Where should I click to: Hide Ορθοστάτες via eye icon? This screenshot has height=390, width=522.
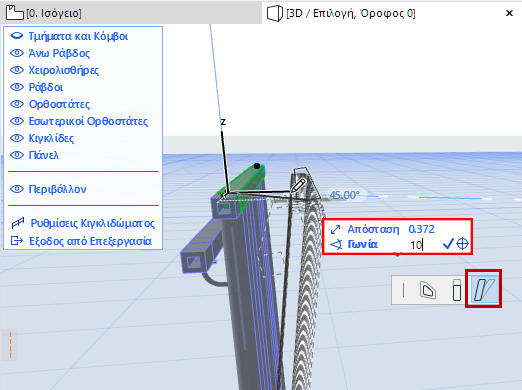click(x=17, y=104)
